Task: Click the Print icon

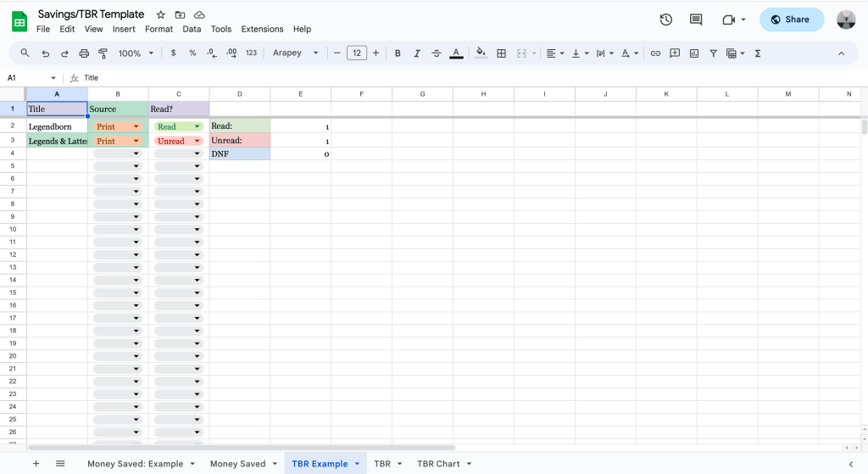Action: [84, 53]
